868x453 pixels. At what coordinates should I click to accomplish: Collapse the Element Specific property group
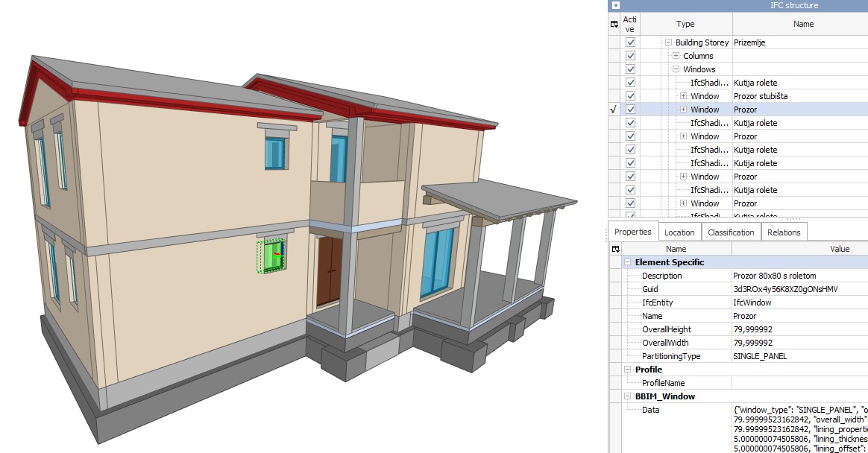click(x=628, y=262)
